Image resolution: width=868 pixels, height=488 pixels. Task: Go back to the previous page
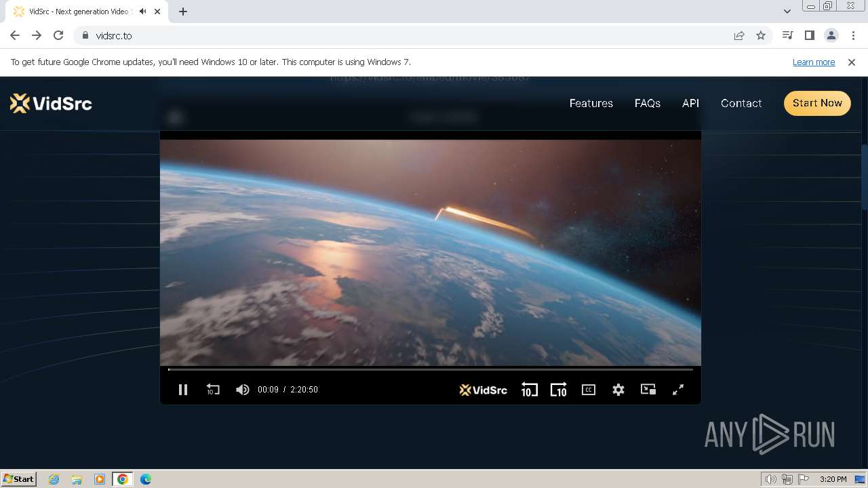click(x=15, y=35)
